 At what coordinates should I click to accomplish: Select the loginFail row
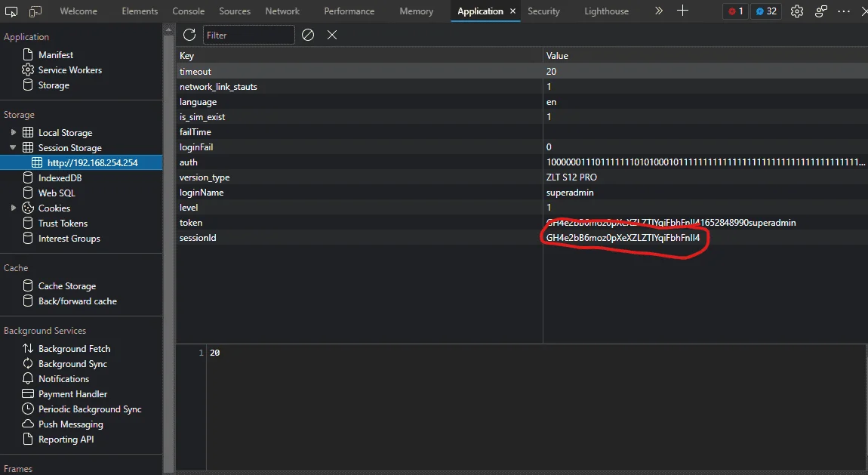(522, 147)
